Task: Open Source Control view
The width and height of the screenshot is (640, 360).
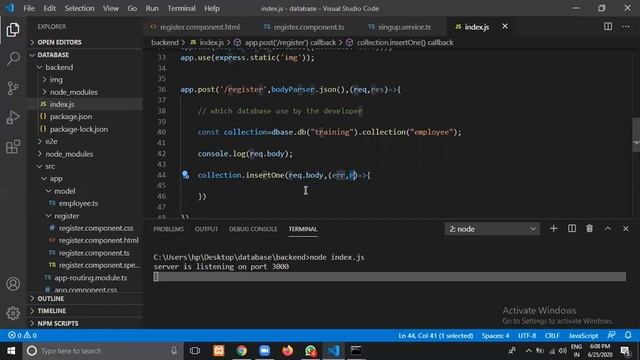Action: click(13, 88)
